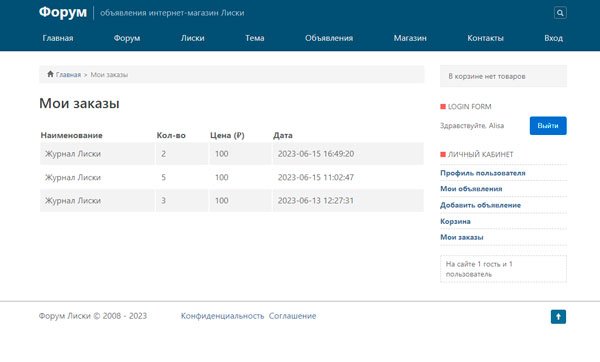Click the site tagline 'объявления интернет-магазин Лиски'

coord(172,13)
